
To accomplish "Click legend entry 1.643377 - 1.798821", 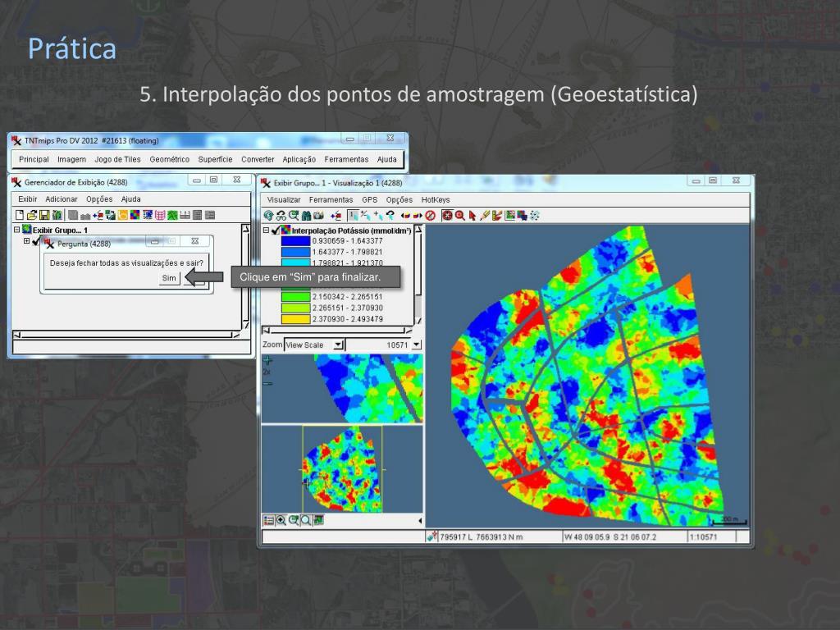I will (x=347, y=252).
